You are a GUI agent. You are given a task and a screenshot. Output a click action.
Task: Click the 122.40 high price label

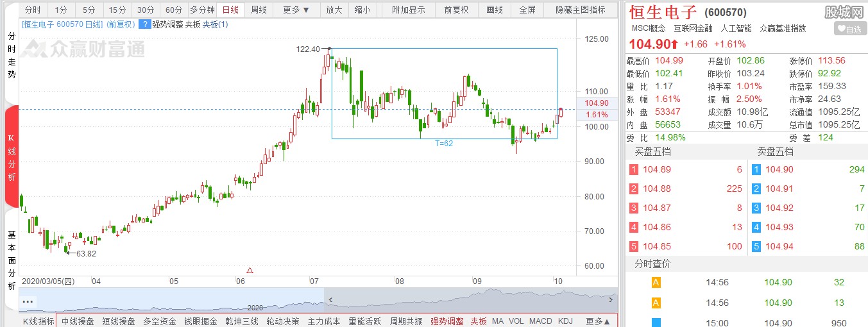coord(308,49)
